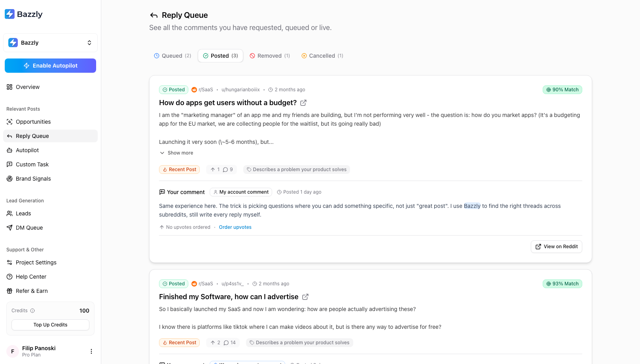The height and width of the screenshot is (364, 640).
Task: Click the Filip Panoski avatar
Action: pyautogui.click(x=13, y=351)
